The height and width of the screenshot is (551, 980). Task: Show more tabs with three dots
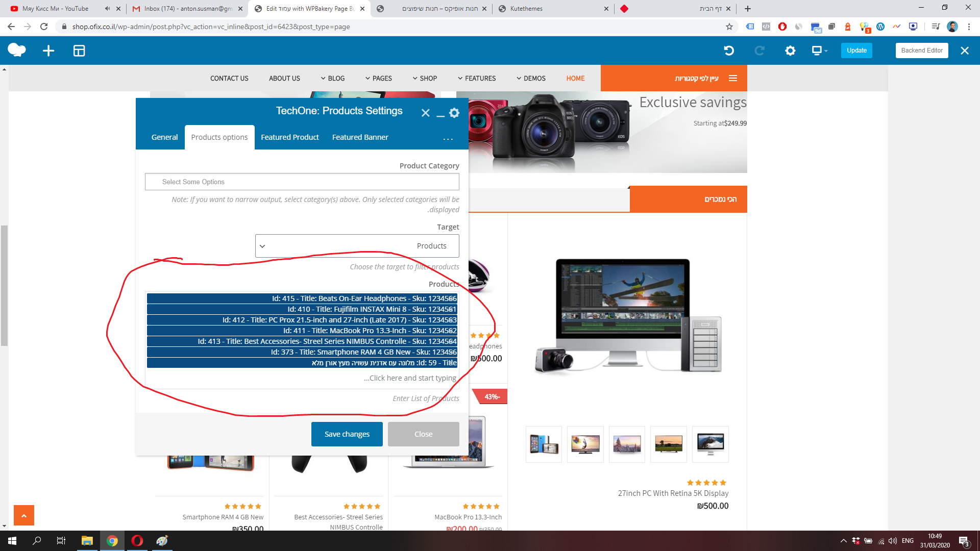(448, 139)
